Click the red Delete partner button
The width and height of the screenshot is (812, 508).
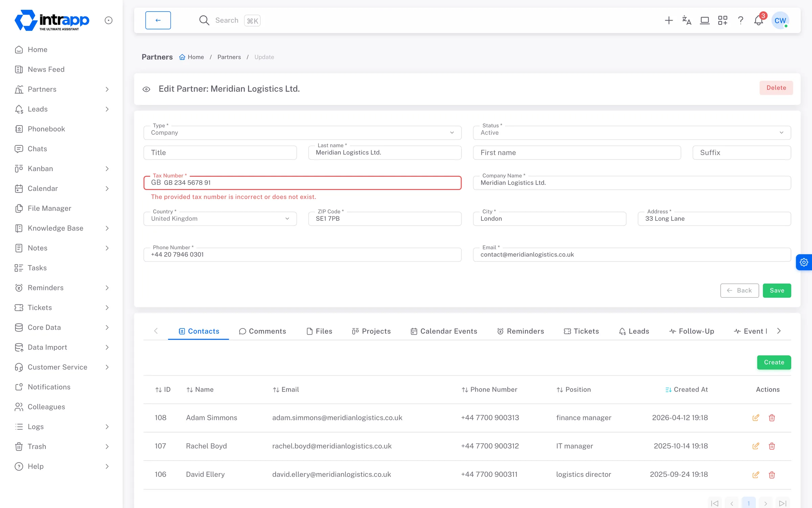point(776,88)
